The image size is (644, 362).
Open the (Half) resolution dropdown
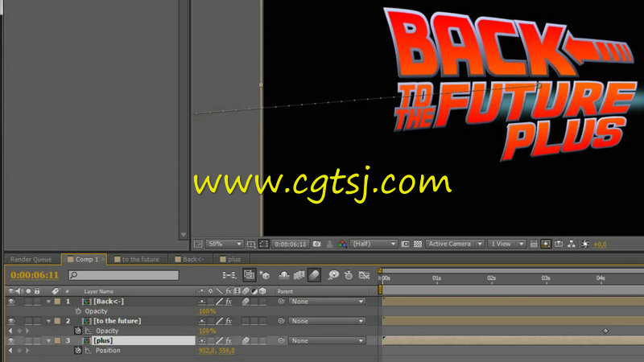(374, 244)
